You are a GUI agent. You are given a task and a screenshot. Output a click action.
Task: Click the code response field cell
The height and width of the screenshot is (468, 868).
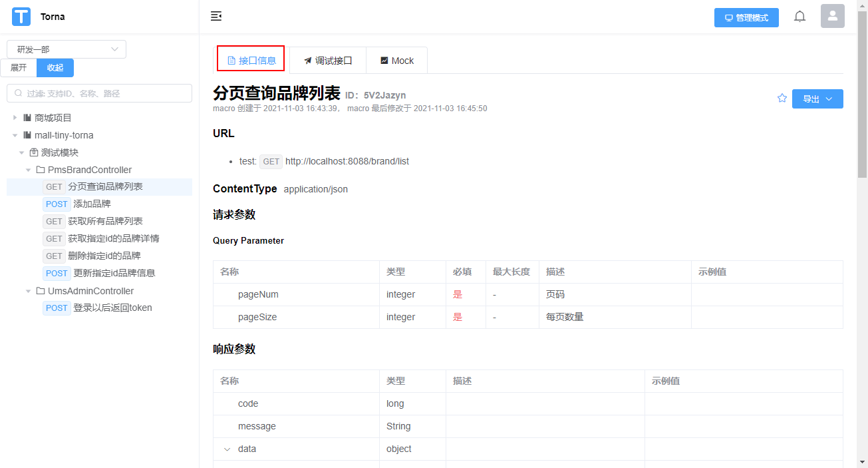click(296, 403)
